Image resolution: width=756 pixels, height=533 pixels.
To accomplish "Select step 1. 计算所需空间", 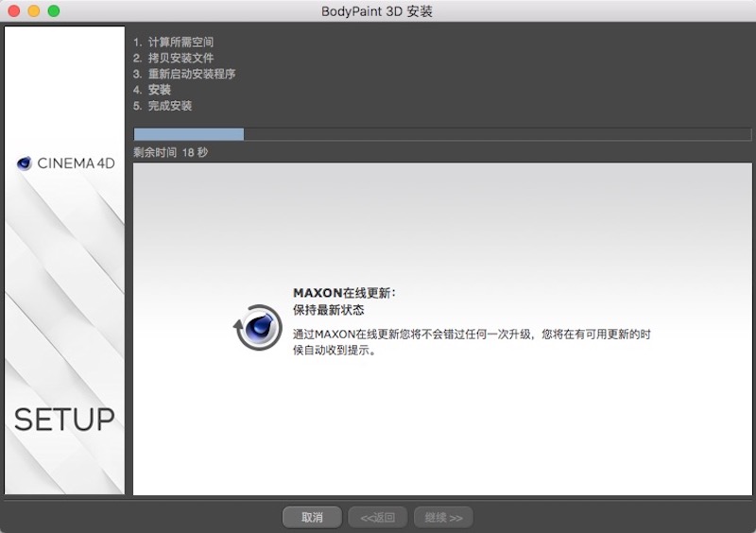I will pyautogui.click(x=174, y=42).
